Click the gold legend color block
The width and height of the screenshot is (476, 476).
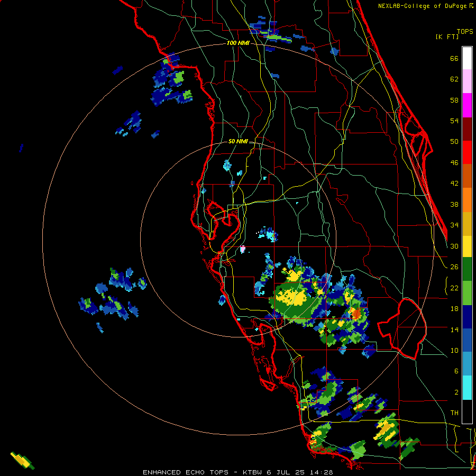(467, 224)
